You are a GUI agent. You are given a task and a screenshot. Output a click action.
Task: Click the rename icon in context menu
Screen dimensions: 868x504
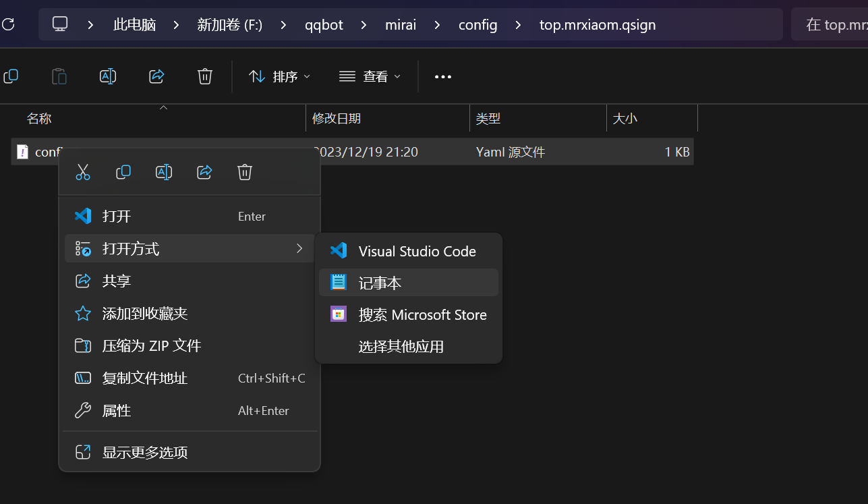coord(164,172)
